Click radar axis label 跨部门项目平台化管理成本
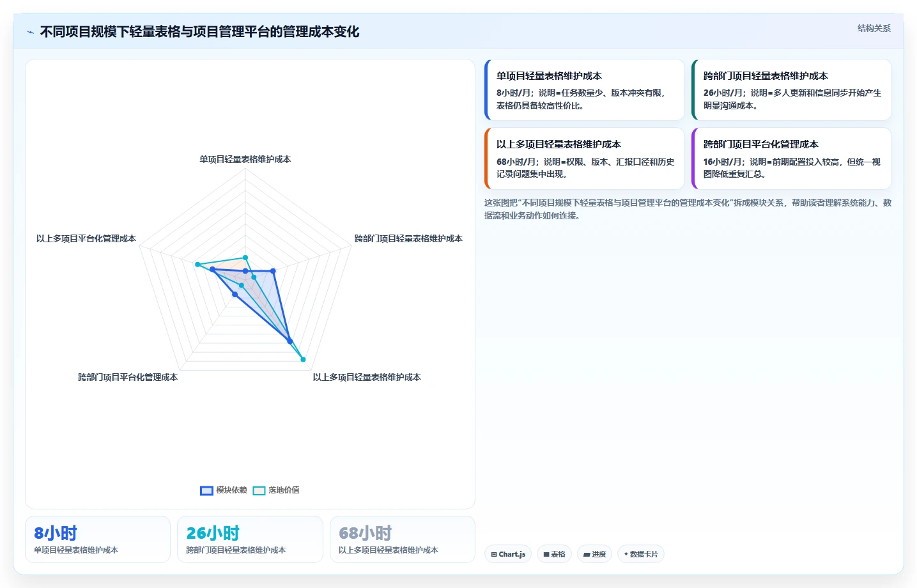917x588 pixels. pos(128,377)
